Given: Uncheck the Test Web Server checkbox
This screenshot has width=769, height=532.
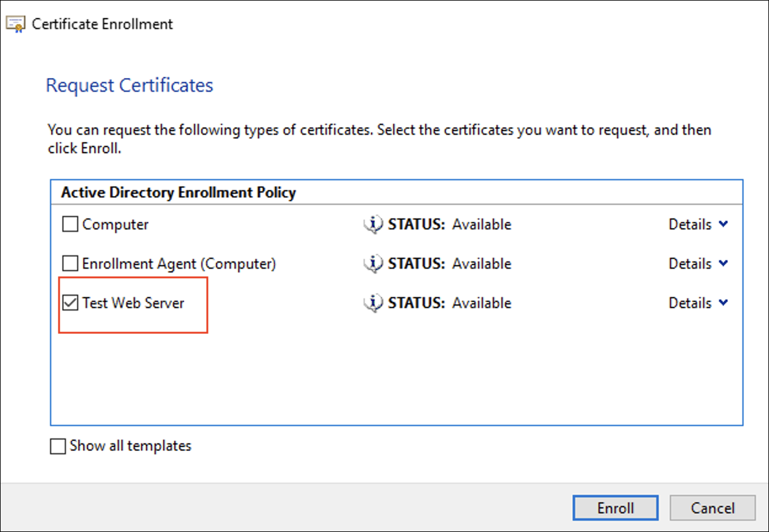Looking at the screenshot, I should pos(71,303).
